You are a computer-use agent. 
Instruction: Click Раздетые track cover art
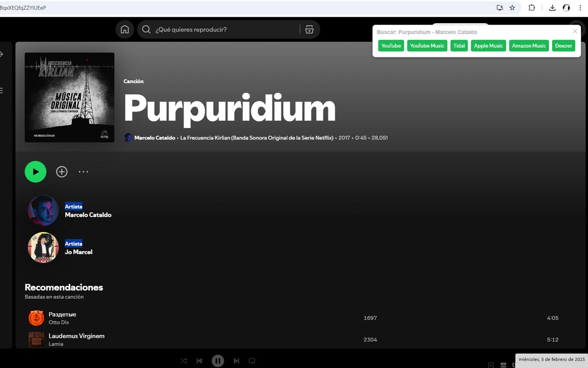[x=36, y=318]
